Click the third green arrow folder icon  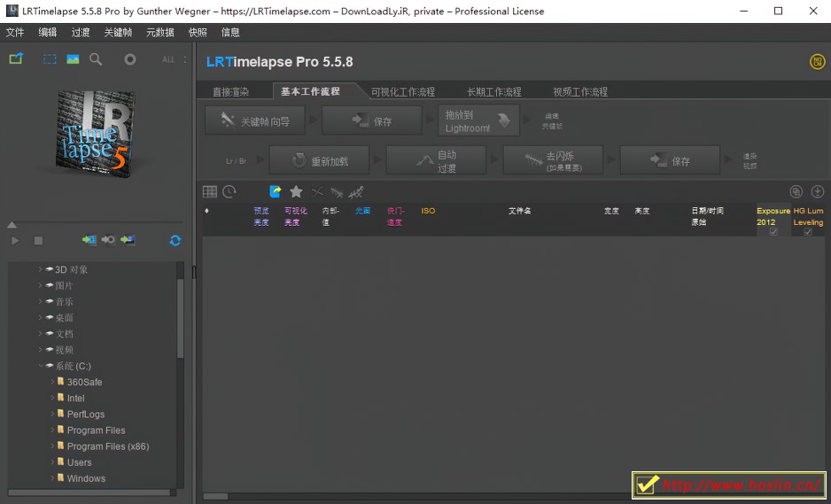pos(128,240)
